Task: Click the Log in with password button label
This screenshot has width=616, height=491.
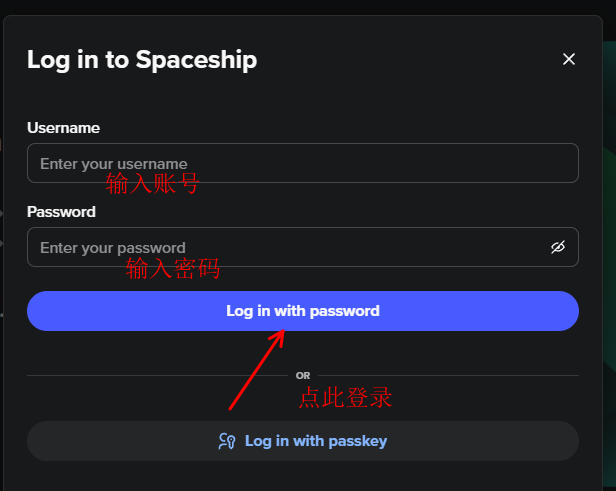Action: click(303, 311)
